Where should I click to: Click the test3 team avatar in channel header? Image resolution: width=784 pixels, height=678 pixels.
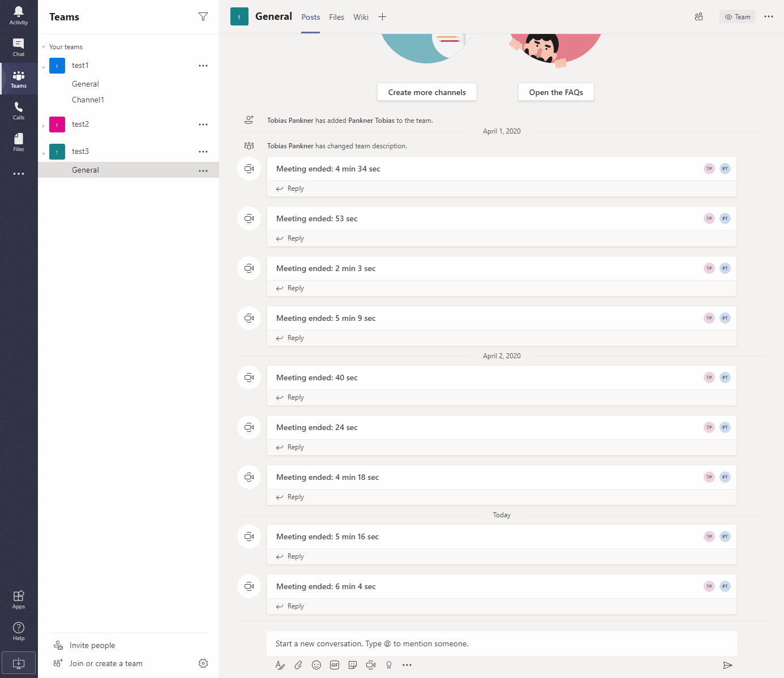239,16
